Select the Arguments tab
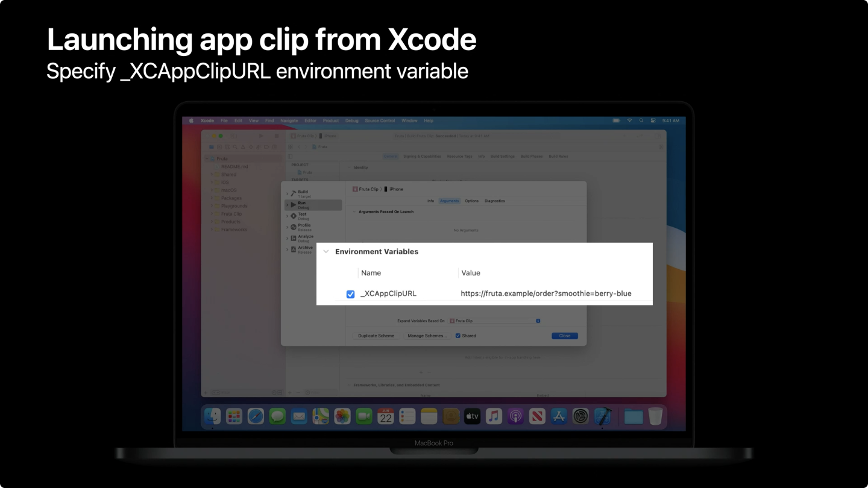 tap(450, 201)
